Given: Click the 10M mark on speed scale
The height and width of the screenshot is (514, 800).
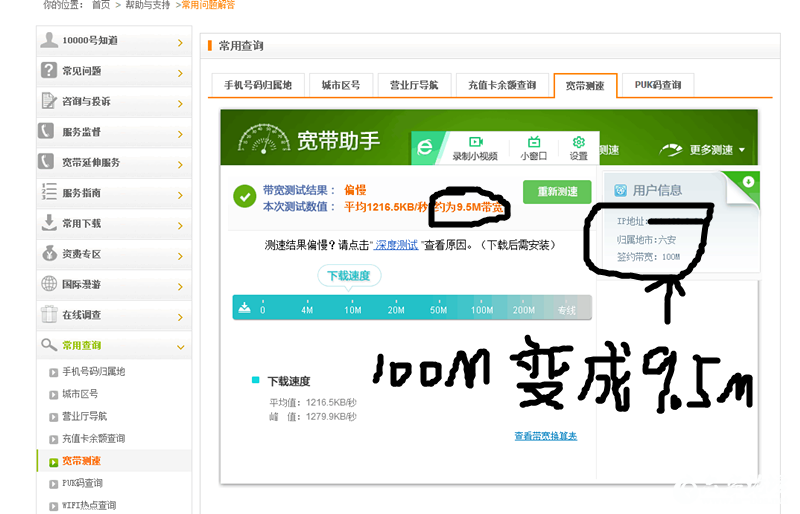Looking at the screenshot, I should click(353, 310).
